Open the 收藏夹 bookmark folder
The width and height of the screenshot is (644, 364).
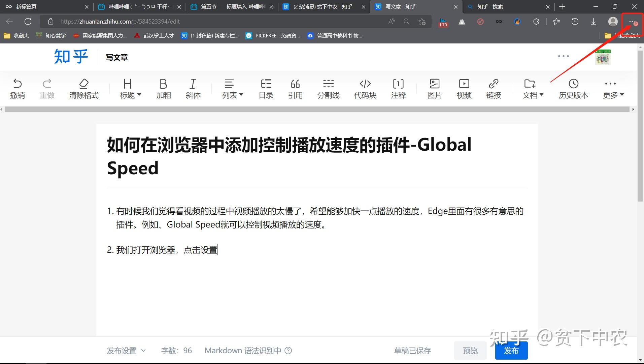16,35
